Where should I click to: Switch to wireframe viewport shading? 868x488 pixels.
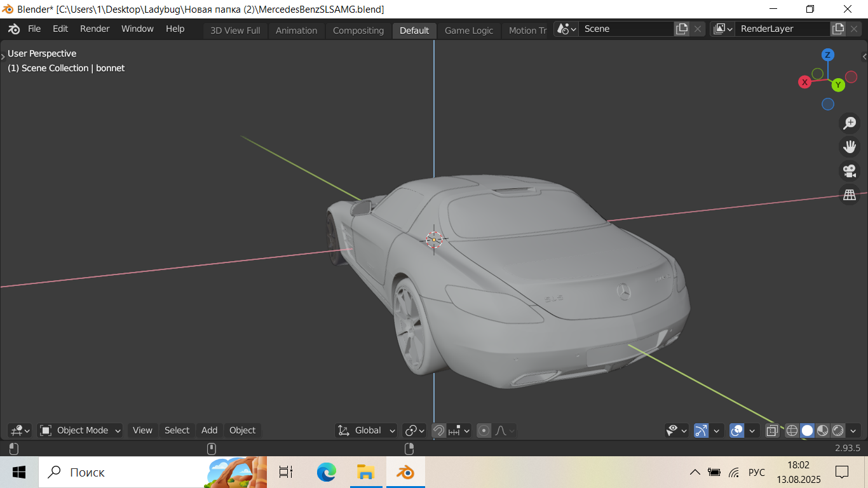(792, 430)
